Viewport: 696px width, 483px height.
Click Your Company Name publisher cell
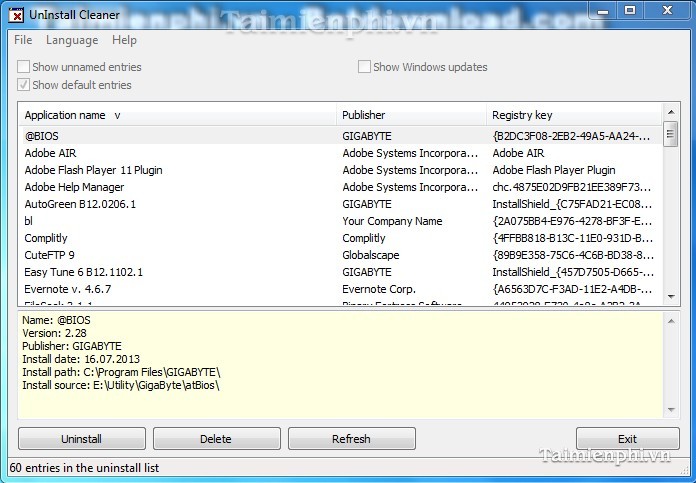pos(392,221)
